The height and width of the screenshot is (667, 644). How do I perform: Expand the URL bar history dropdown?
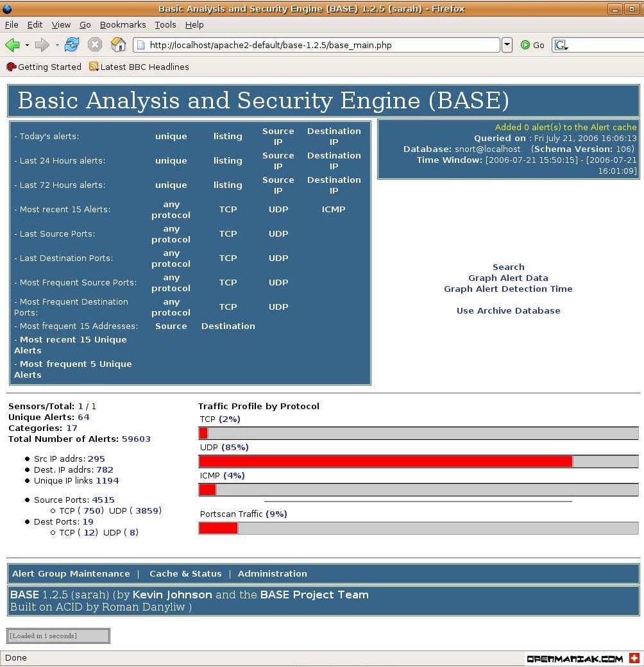coord(507,45)
